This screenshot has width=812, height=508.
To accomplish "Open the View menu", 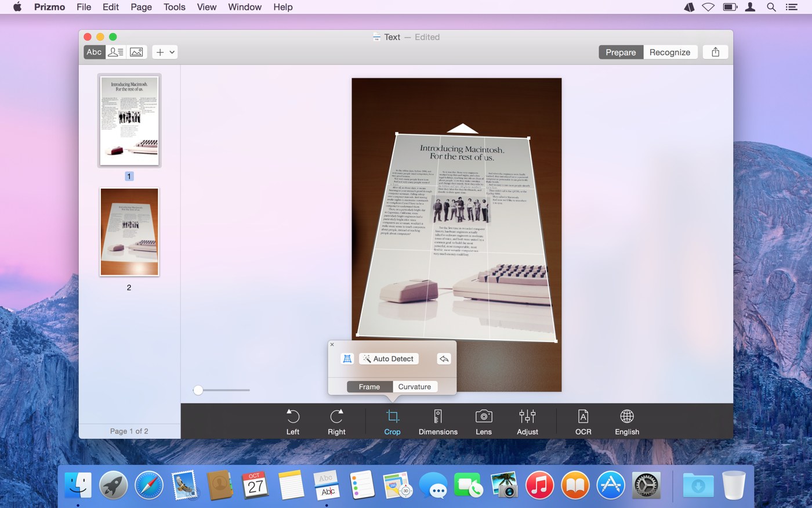I will pyautogui.click(x=206, y=7).
